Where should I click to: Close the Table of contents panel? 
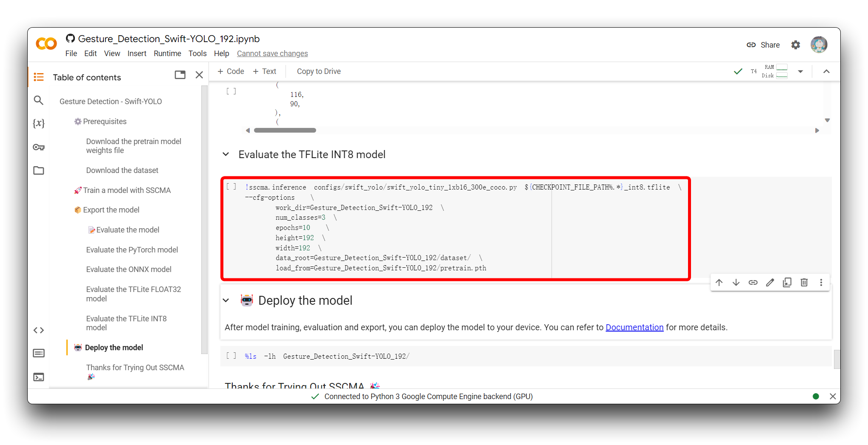coord(199,75)
